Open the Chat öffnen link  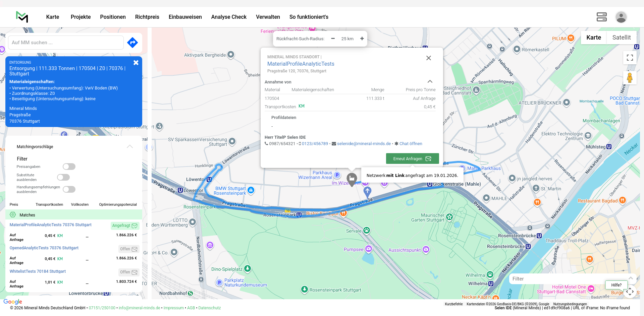(x=411, y=144)
